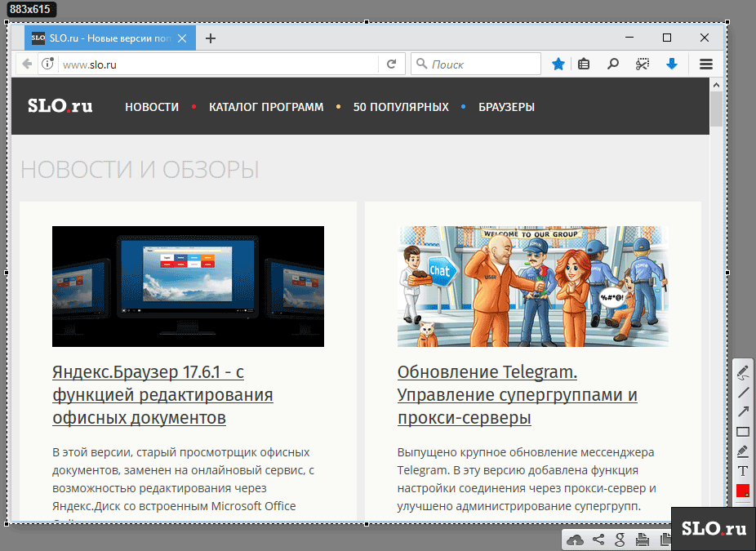Viewport: 756px width, 551px height.
Task: Print the selected screenshot
Action: [643, 540]
